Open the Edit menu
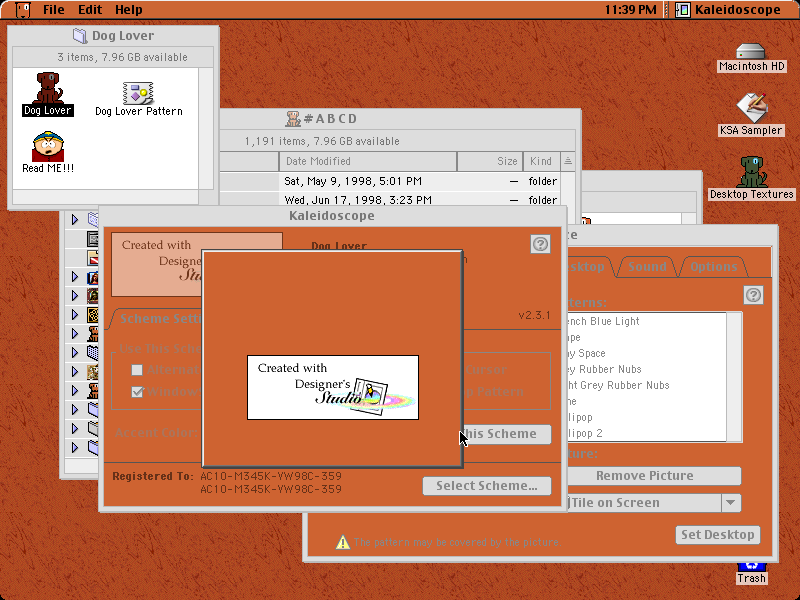The height and width of the screenshot is (600, 800). pyautogui.click(x=90, y=10)
